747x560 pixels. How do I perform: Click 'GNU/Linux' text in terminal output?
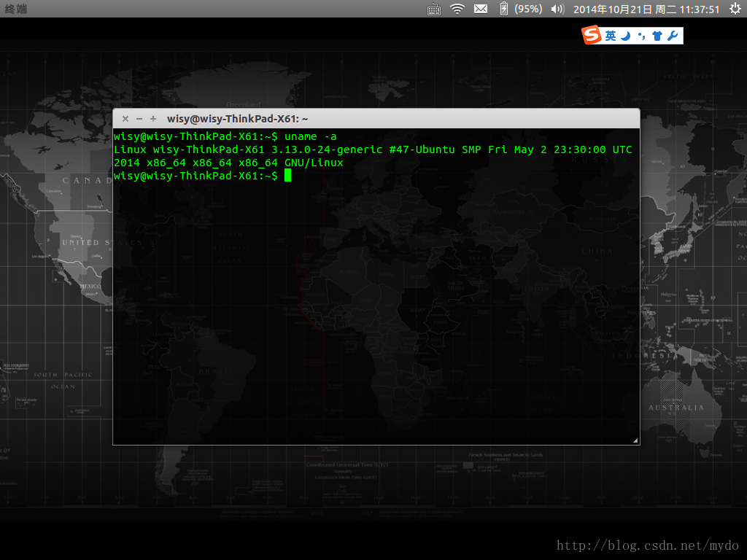[314, 163]
